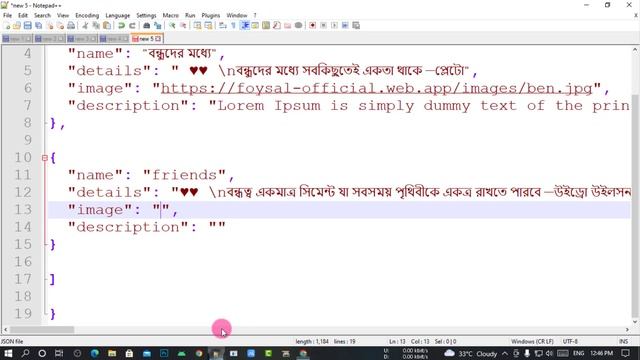Open the notification center icon
Image resolution: width=640 pixels, height=360 pixels.
coord(626,353)
